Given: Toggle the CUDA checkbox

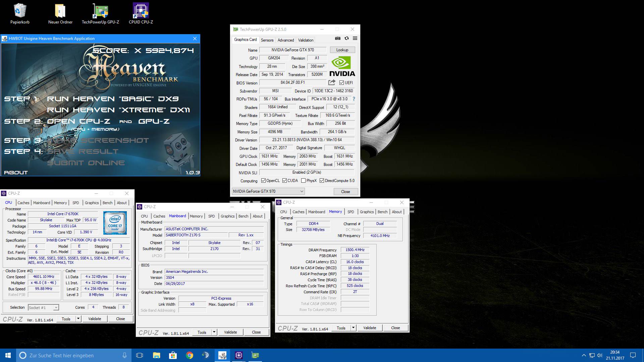Looking at the screenshot, I should click(x=284, y=181).
